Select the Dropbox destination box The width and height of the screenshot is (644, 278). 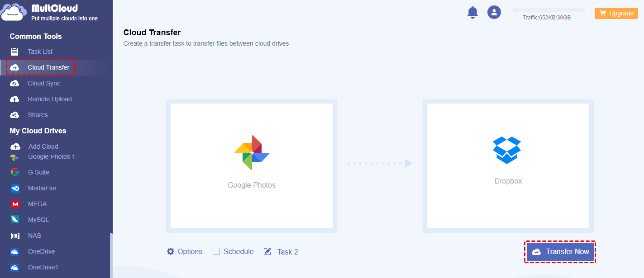pyautogui.click(x=508, y=166)
